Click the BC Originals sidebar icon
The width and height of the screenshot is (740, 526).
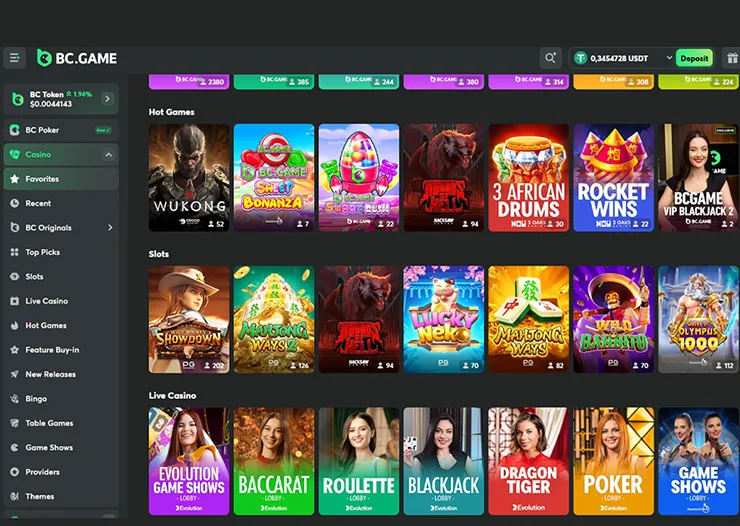tap(15, 227)
